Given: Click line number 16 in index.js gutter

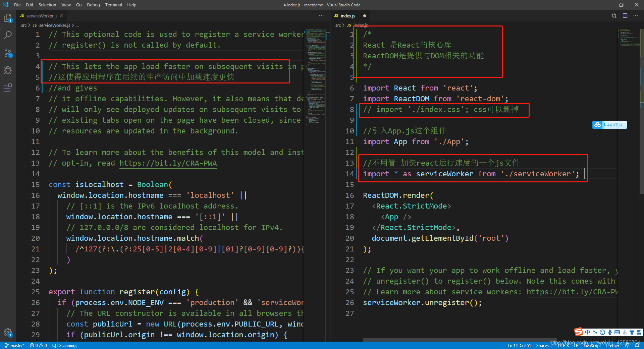Looking at the screenshot, I should pos(350,195).
